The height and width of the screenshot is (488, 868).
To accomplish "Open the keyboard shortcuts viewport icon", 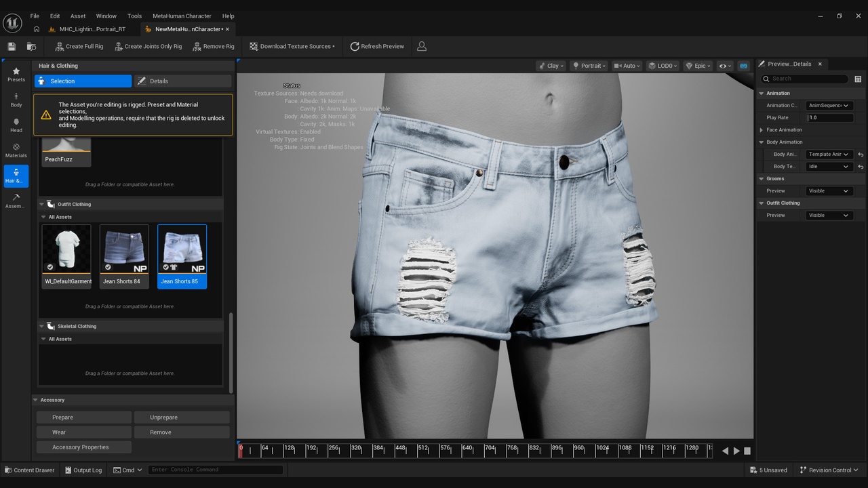I will [x=743, y=66].
